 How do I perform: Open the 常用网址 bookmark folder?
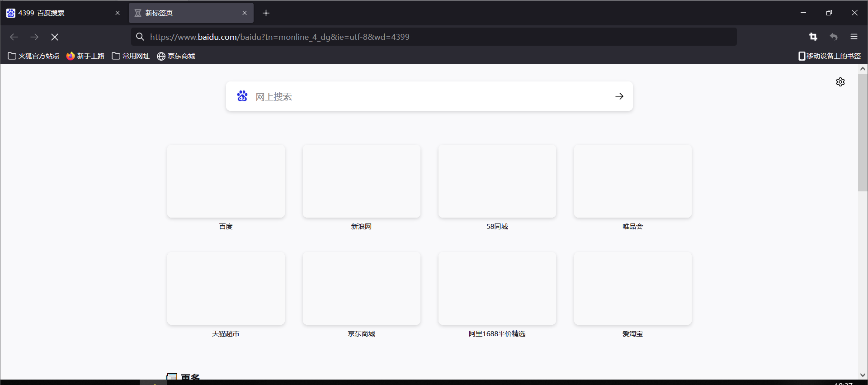point(131,56)
